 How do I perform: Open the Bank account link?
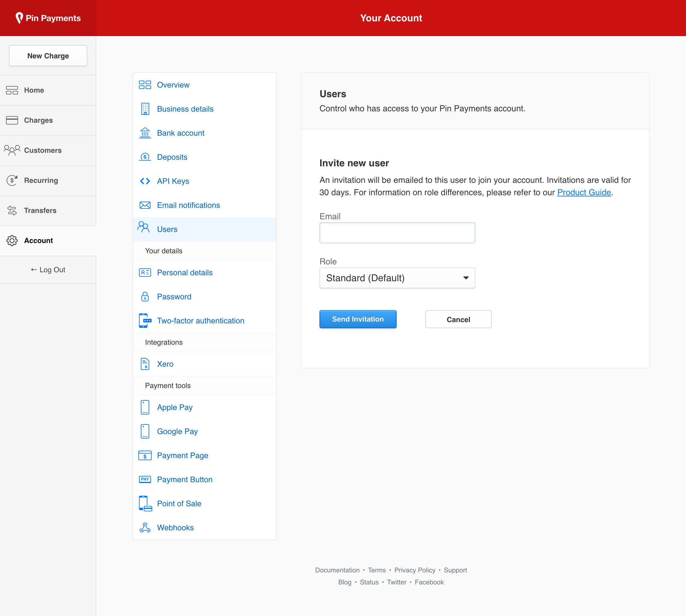[181, 133]
